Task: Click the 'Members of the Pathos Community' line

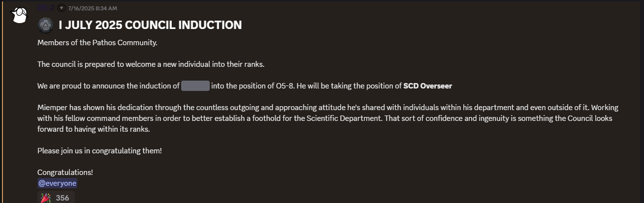Action: (x=97, y=43)
